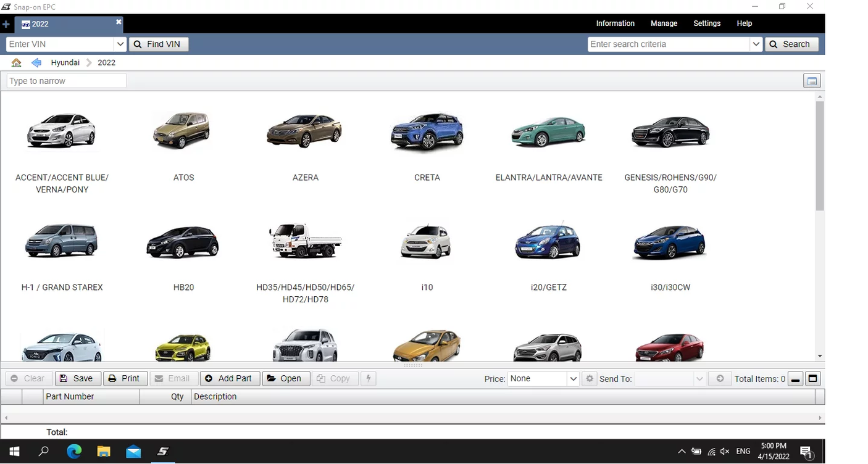Click the home icon in the breadcrumb bar
This screenshot has height=464, width=868.
tap(15, 62)
